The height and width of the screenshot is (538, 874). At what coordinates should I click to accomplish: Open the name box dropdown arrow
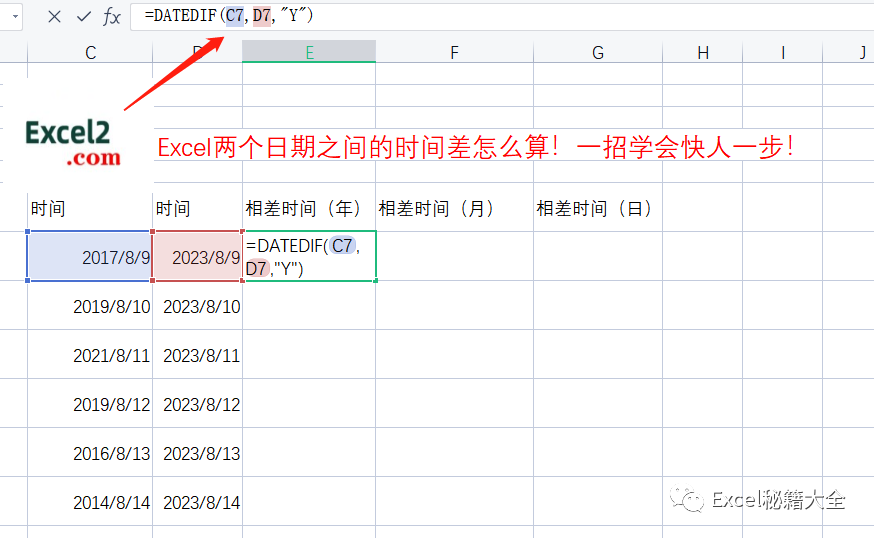coord(15,17)
